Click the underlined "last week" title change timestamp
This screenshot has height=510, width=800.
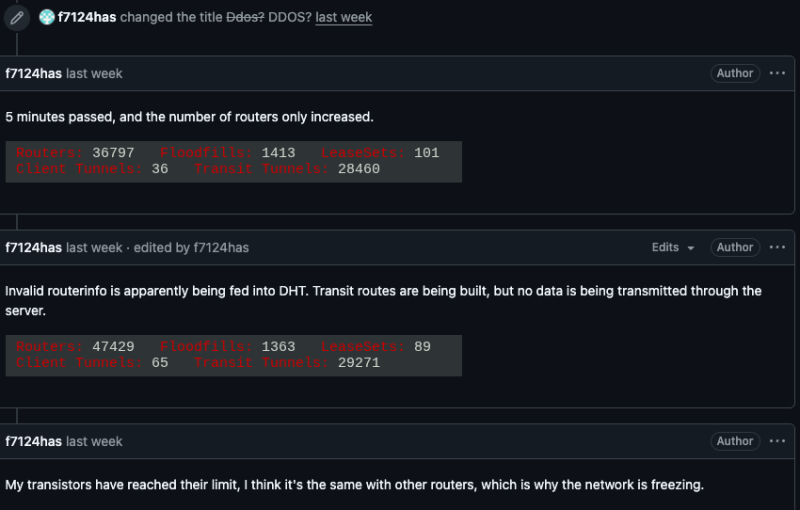pyautogui.click(x=343, y=18)
